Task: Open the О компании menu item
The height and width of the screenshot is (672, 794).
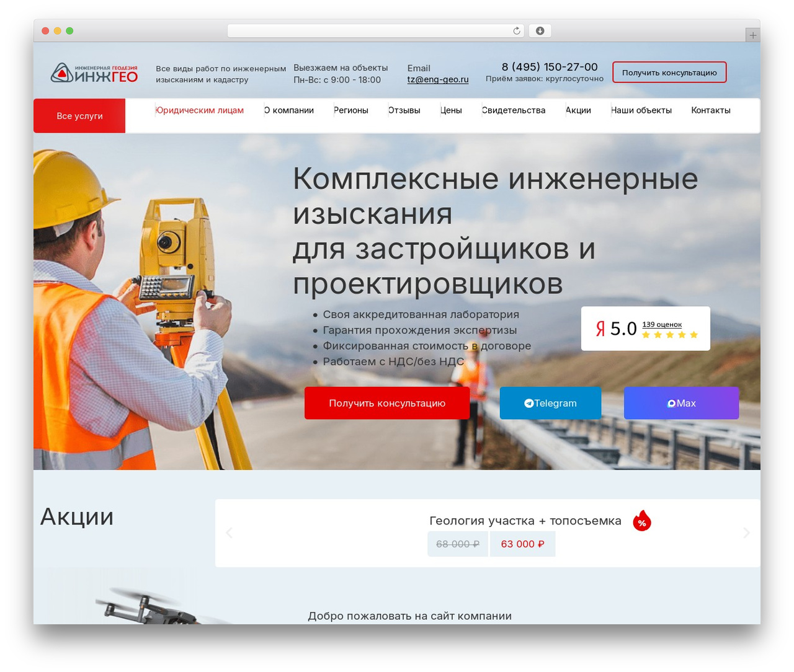Action: 288,110
